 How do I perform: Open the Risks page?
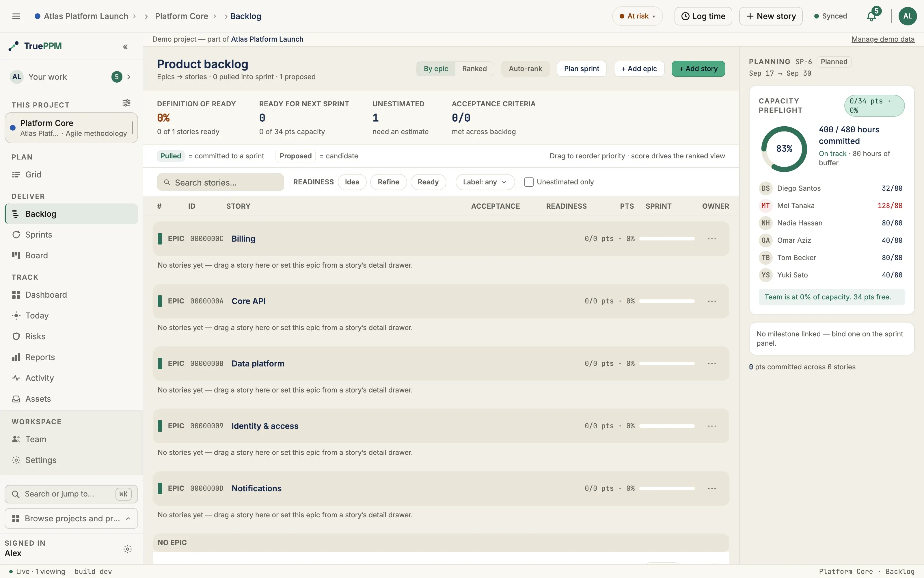71,336
